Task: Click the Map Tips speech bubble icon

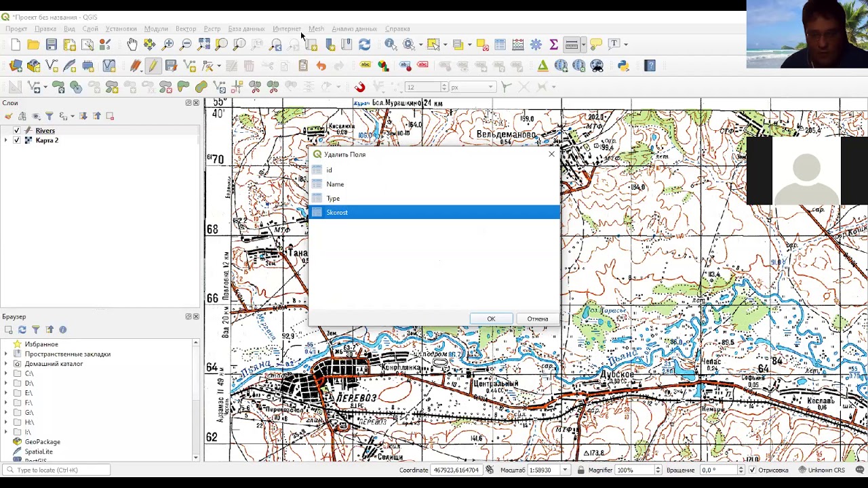Action: tap(596, 45)
